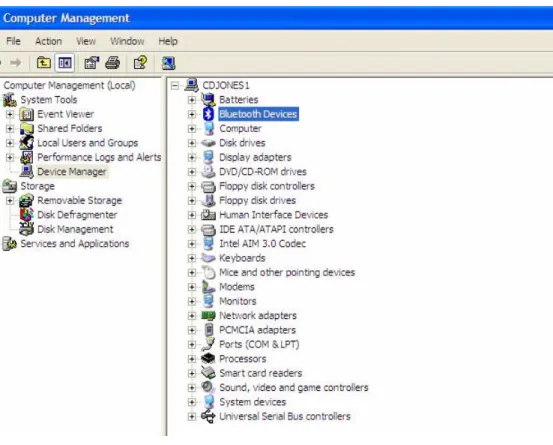Click the Smart card readers icon
Image resolution: width=553 pixels, height=445 pixels.
208,373
